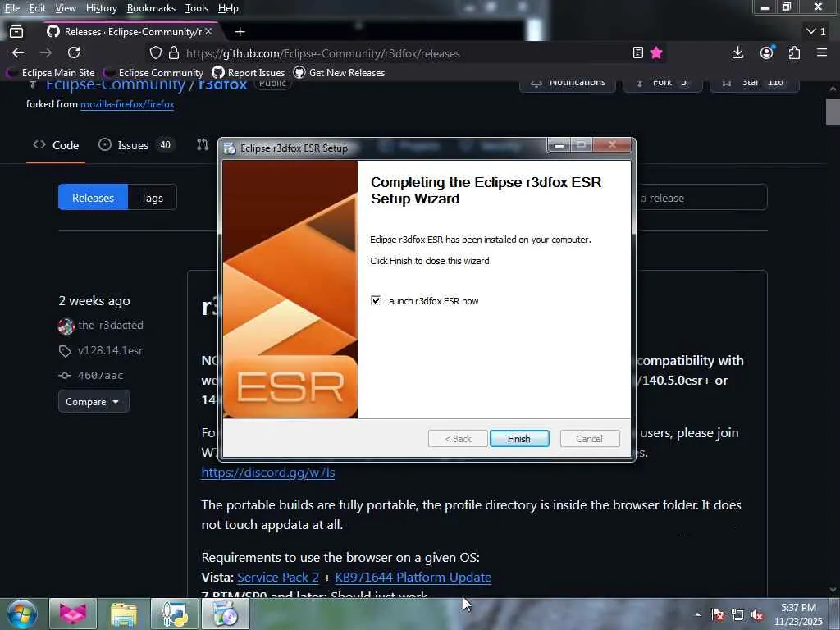Open the v128.14.1esr tag link
The height and width of the screenshot is (630, 840).
[x=111, y=350]
